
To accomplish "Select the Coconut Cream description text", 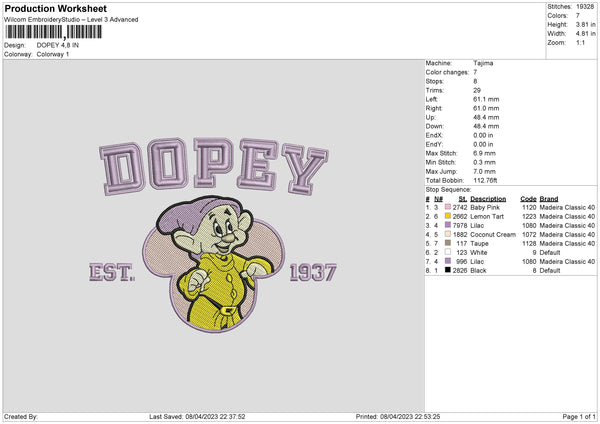I will (x=493, y=235).
